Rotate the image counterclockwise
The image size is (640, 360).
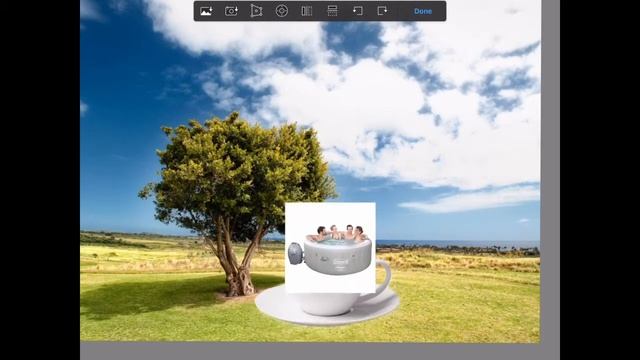[358, 11]
